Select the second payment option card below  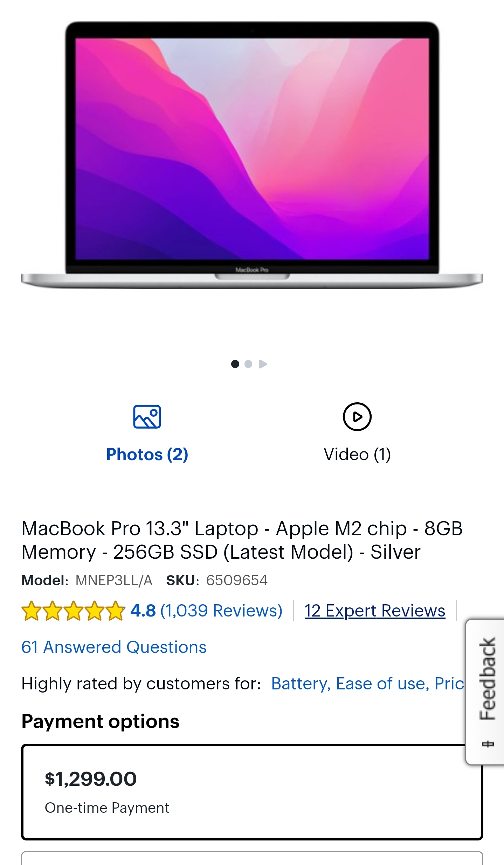pyautogui.click(x=252, y=858)
